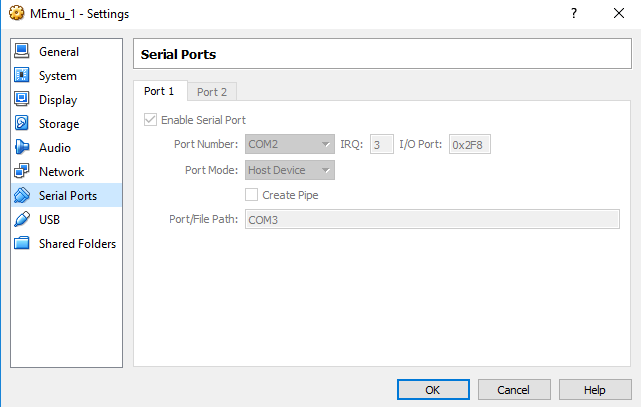Click the General monitor icon in sidebar

pyautogui.click(x=22, y=52)
